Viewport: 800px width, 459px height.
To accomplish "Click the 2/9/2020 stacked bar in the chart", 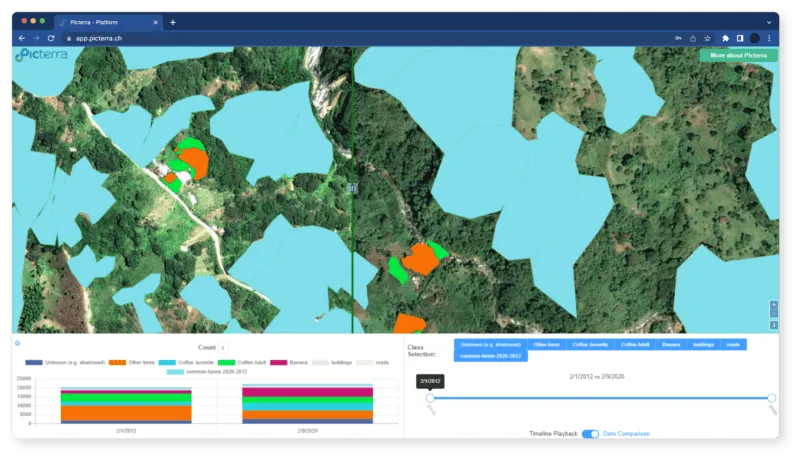I will coord(308,404).
